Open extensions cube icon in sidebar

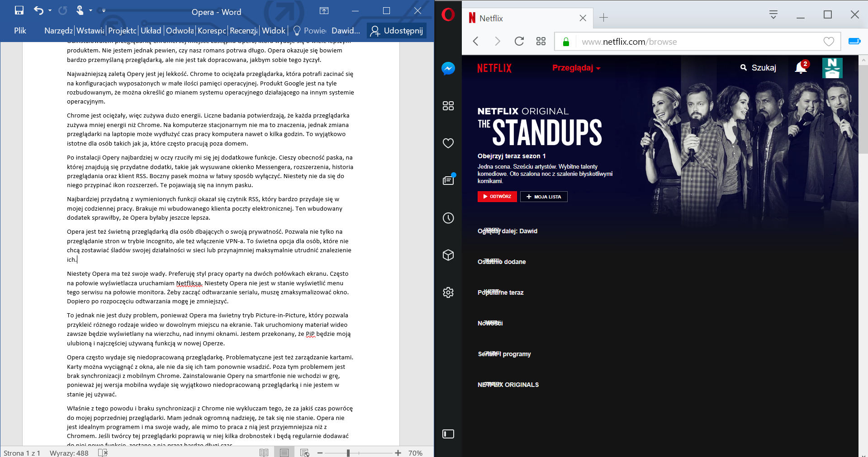[448, 255]
